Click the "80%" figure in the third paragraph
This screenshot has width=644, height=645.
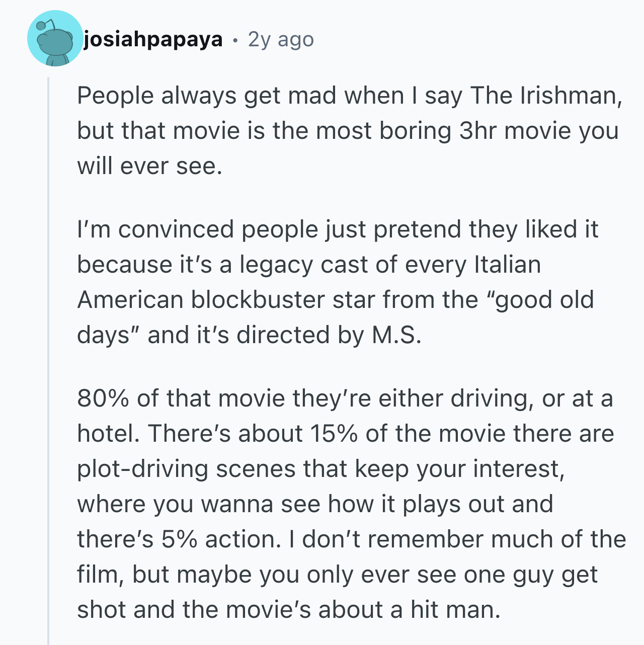[x=103, y=398]
